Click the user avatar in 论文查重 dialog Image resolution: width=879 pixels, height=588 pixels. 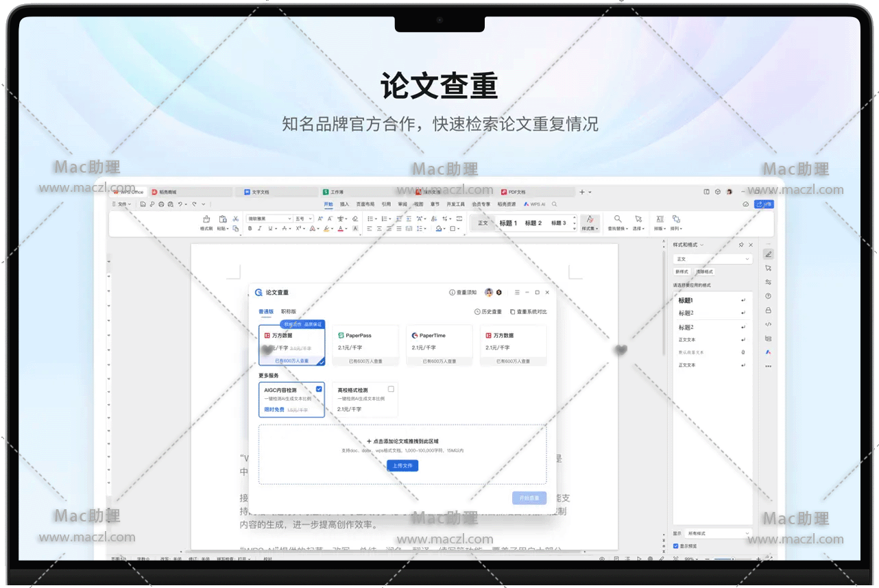click(489, 293)
